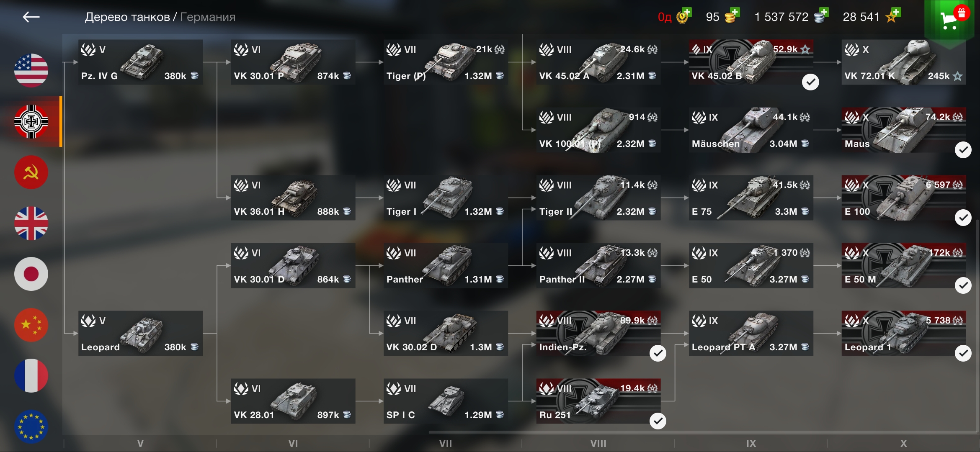The image size is (980, 452).
Task: Open the shop cart icon
Action: (949, 19)
